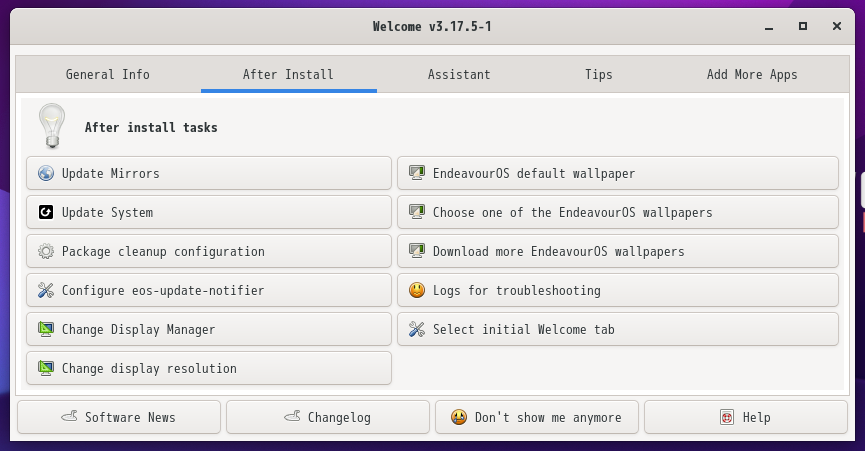Click the refresh icon next to Update System
Viewport: 865px width, 451px height.
pyautogui.click(x=46, y=212)
